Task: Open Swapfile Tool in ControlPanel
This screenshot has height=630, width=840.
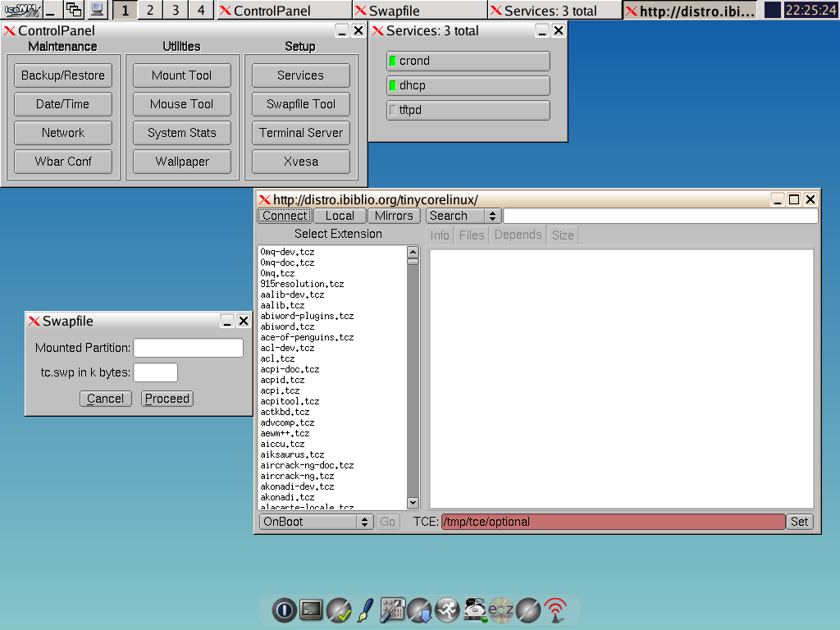Action: 301,104
